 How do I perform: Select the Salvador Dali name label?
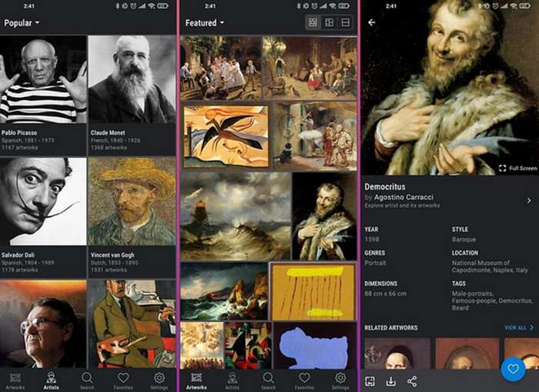[x=18, y=255]
